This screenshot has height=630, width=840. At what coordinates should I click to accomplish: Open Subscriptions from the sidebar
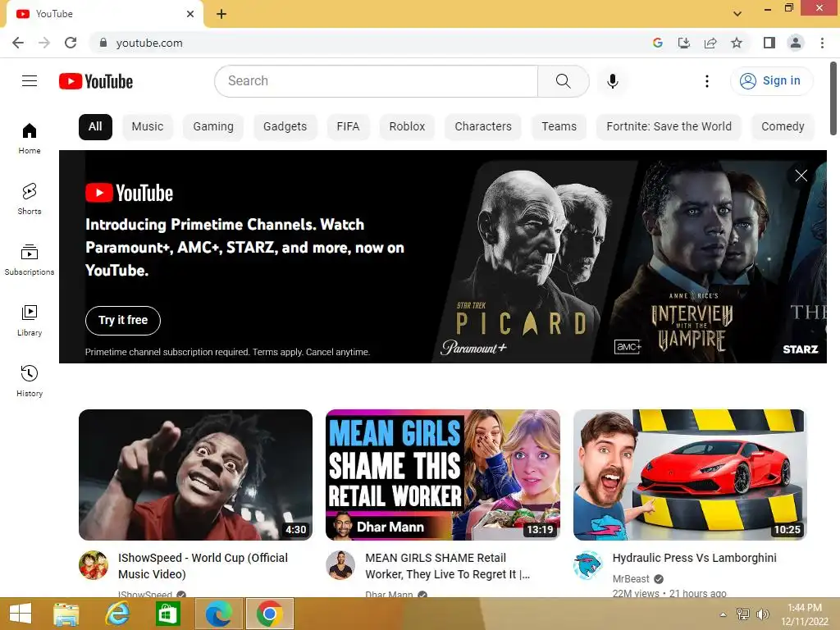30,260
